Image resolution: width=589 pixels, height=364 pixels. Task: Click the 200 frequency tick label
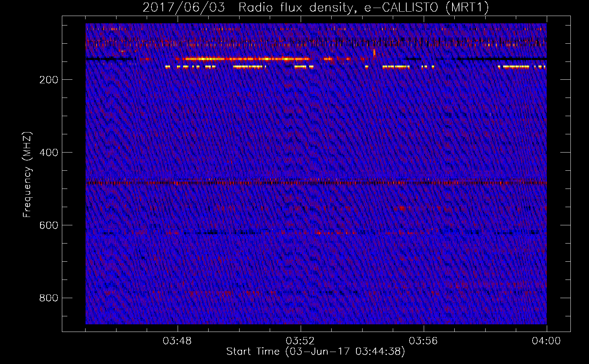49,80
